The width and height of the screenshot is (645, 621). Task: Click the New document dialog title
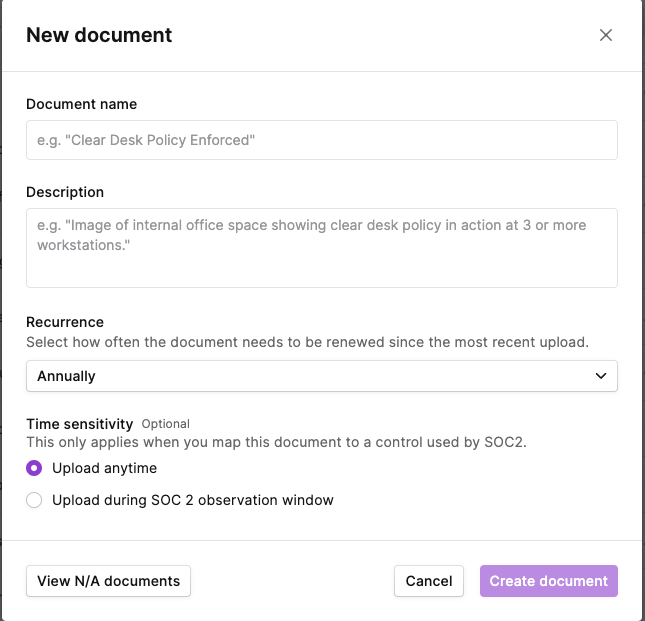pyautogui.click(x=99, y=35)
